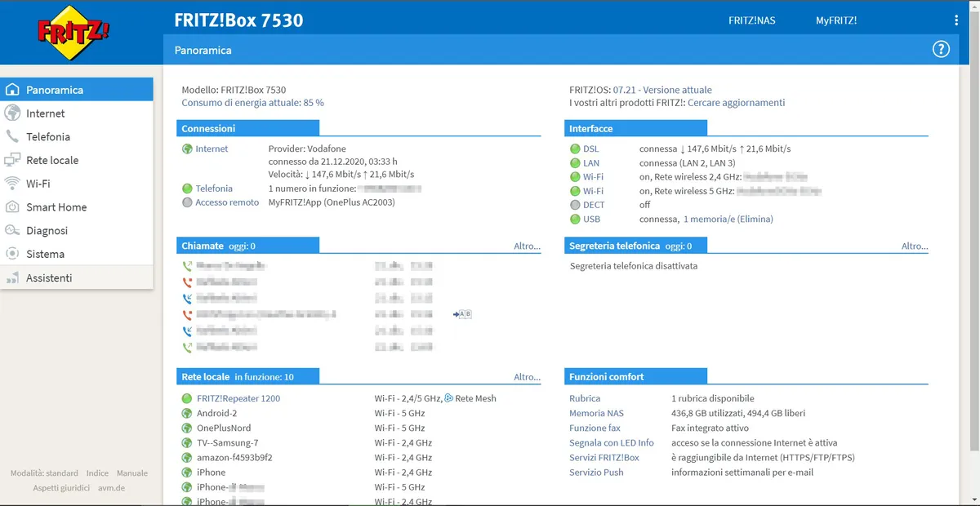980x506 pixels.
Task: Open the USB interface link
Action: click(591, 219)
